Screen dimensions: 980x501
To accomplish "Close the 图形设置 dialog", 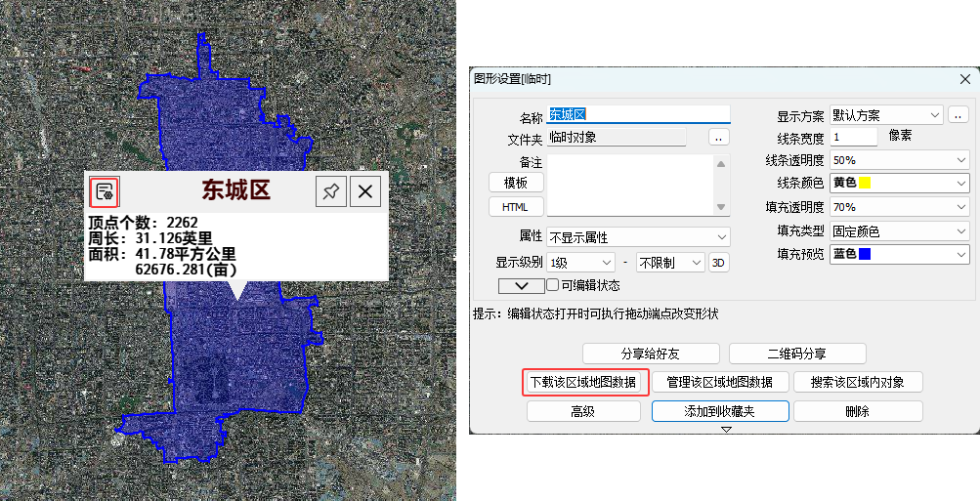I will [964, 79].
